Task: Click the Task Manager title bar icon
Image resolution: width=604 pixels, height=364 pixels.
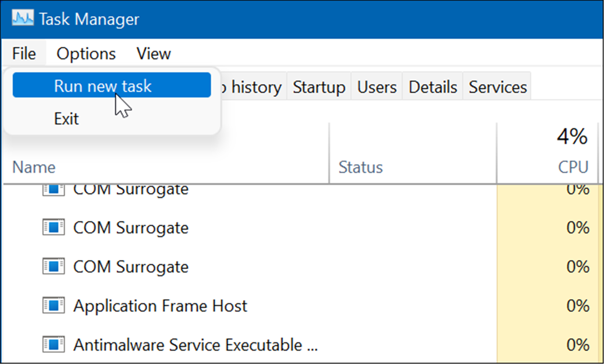Action: pyautogui.click(x=22, y=18)
